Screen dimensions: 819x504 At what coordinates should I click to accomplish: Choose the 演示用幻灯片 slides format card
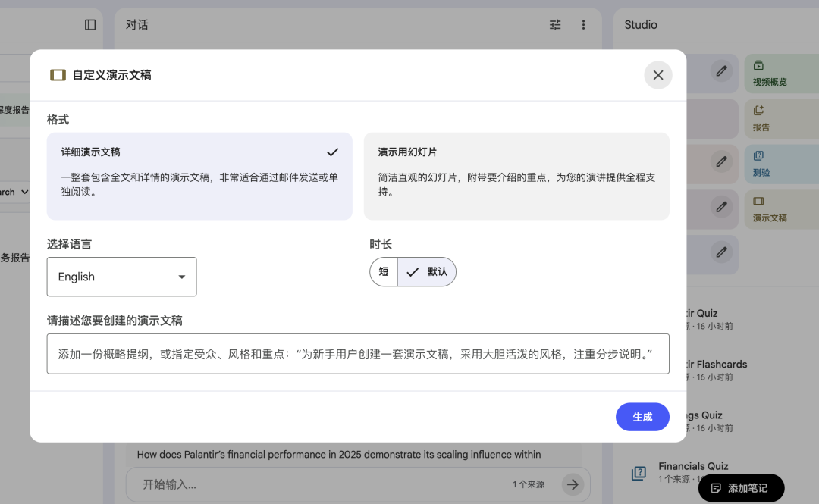(x=516, y=176)
